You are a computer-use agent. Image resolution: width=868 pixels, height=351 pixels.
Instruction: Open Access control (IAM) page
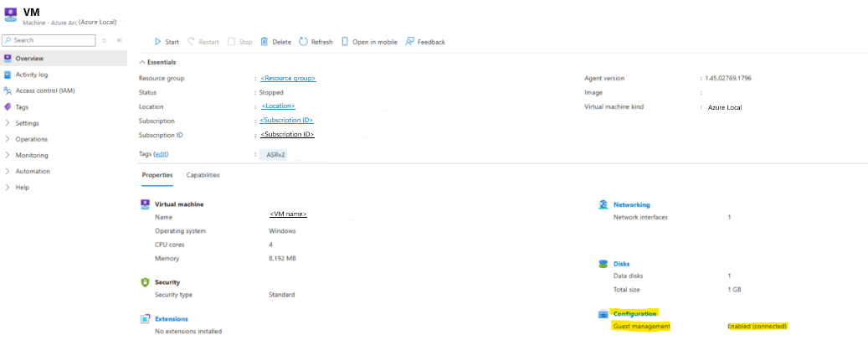45,90
